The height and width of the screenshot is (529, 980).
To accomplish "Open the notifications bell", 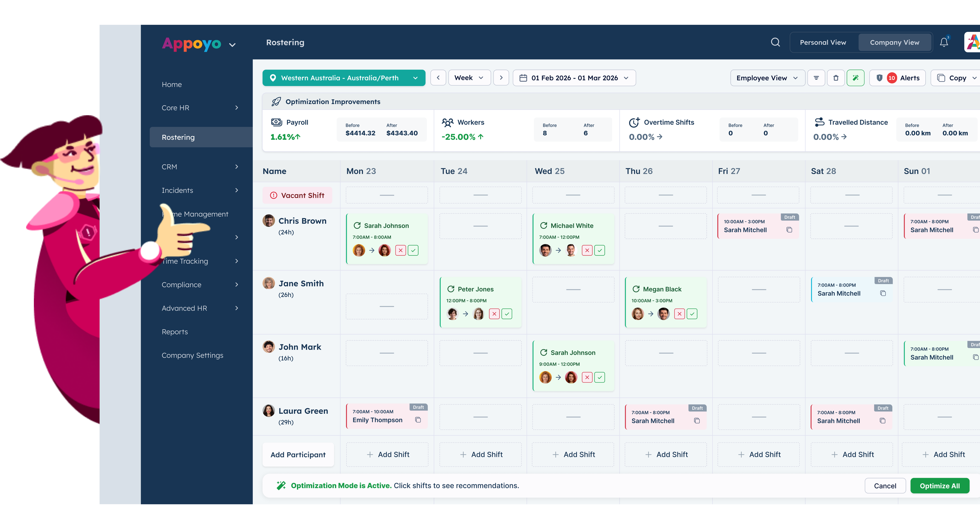I will click(x=944, y=42).
